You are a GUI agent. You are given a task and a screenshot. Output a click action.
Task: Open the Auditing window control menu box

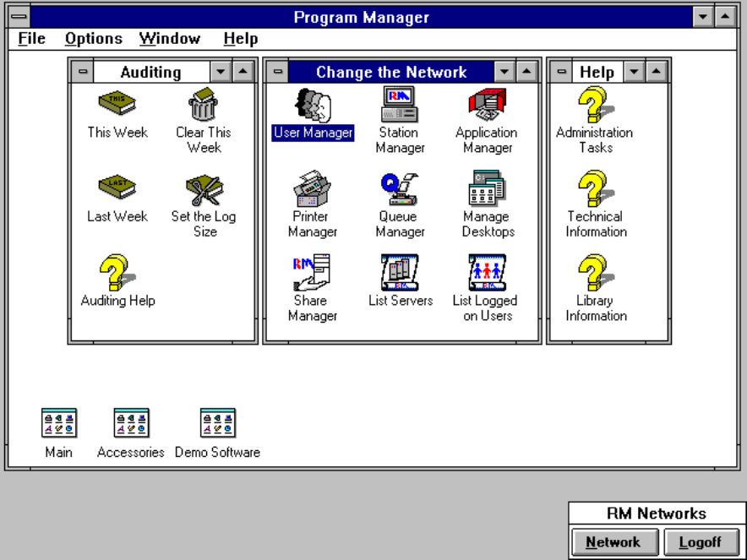[x=83, y=72]
